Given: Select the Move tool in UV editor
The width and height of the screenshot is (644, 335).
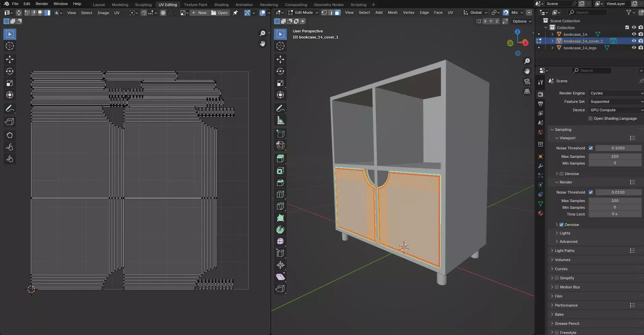Looking at the screenshot, I should click(x=10, y=59).
